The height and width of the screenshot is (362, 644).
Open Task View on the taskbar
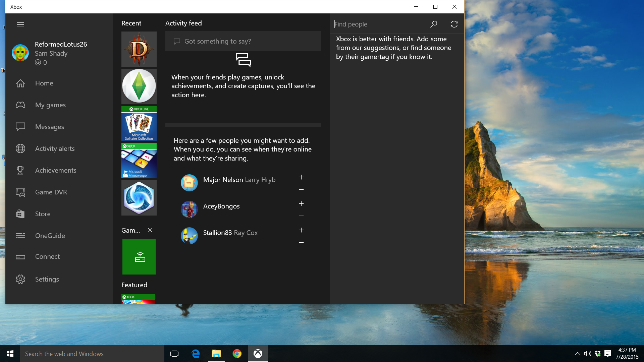174,354
